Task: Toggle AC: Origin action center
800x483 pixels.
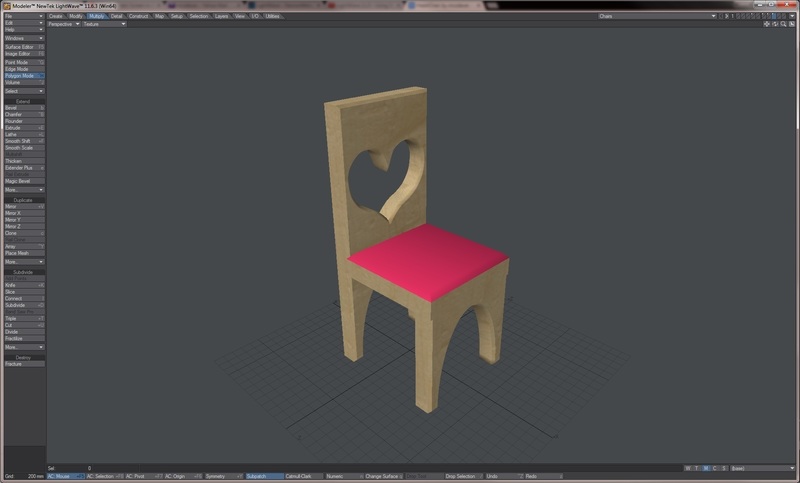Action: (183, 476)
